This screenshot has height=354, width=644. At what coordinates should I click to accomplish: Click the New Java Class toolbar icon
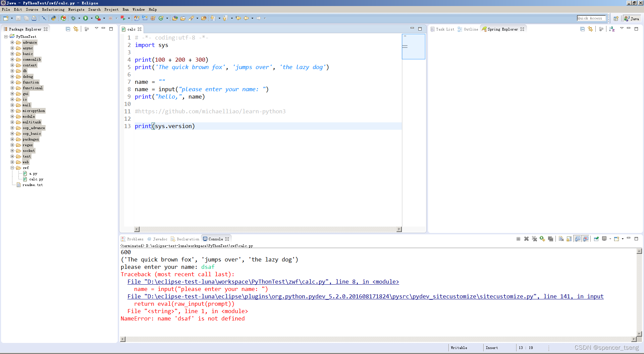(x=161, y=18)
